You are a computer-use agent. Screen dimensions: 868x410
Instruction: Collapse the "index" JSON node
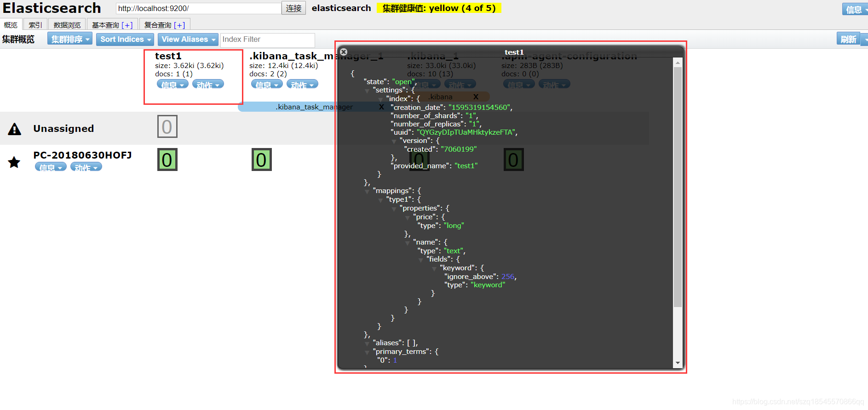tap(380, 99)
